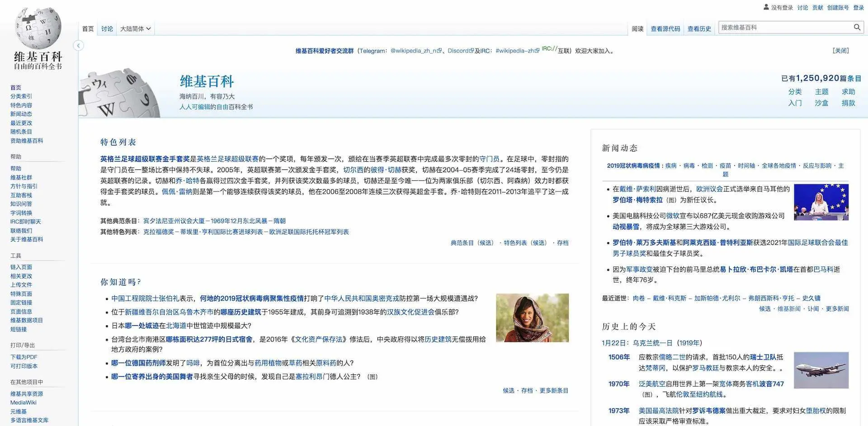Screen dimensions: 868x426
Task: Open the 英格兰足球超级联赛金手套奖 article link
Action: pos(145,159)
